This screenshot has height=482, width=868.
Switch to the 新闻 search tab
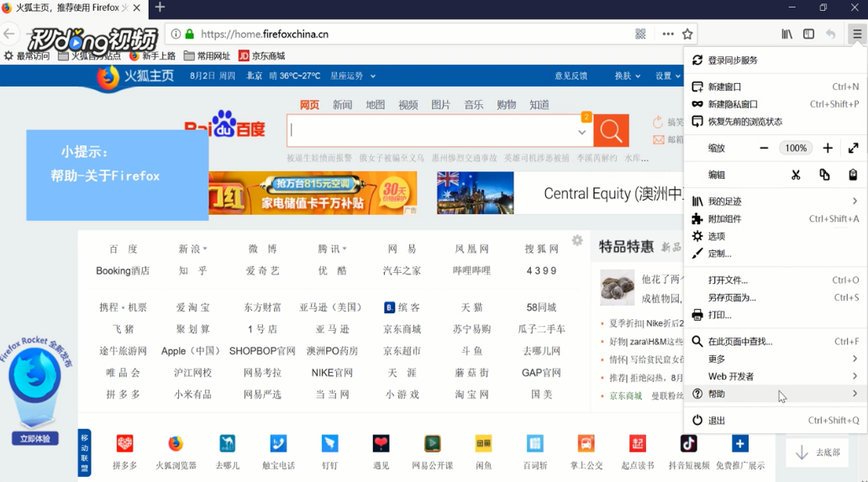click(x=342, y=105)
